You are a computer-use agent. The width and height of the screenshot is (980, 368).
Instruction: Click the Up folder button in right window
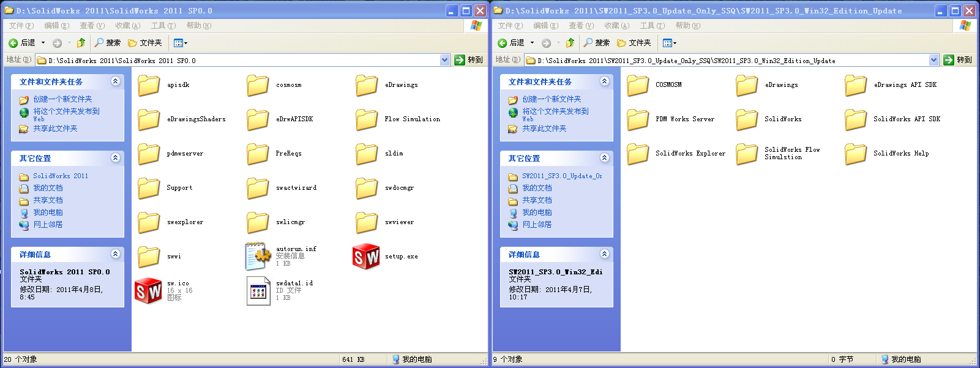coord(570,43)
